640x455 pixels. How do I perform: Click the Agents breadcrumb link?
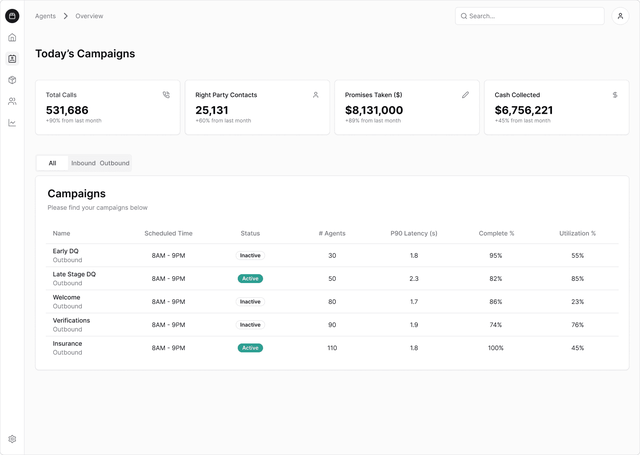coord(45,16)
